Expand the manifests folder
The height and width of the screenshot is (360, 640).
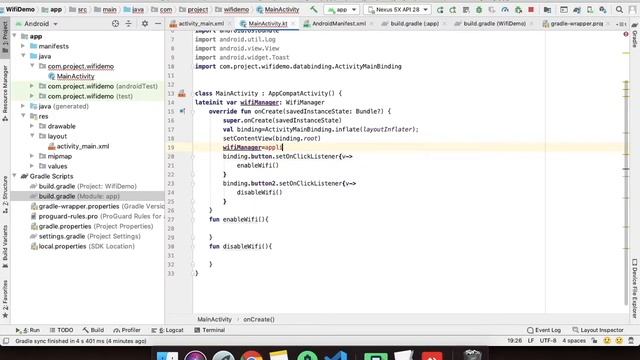pos(23,46)
